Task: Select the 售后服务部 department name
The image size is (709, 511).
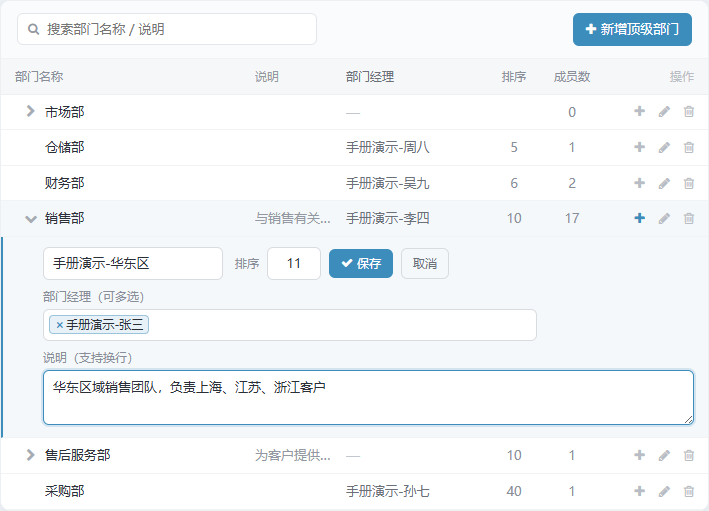Action: 78,455
